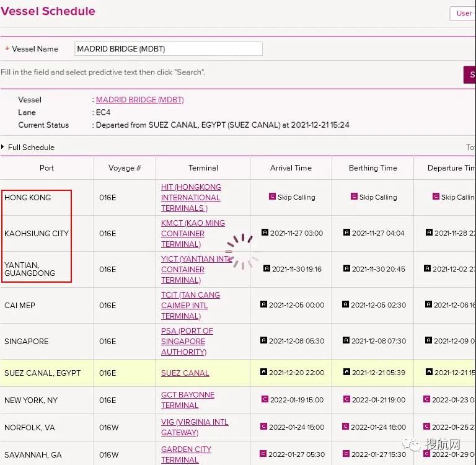The image size is (476, 465).
Task: Click the Skip Calling icon under Arrival Time
Action: [x=272, y=197]
